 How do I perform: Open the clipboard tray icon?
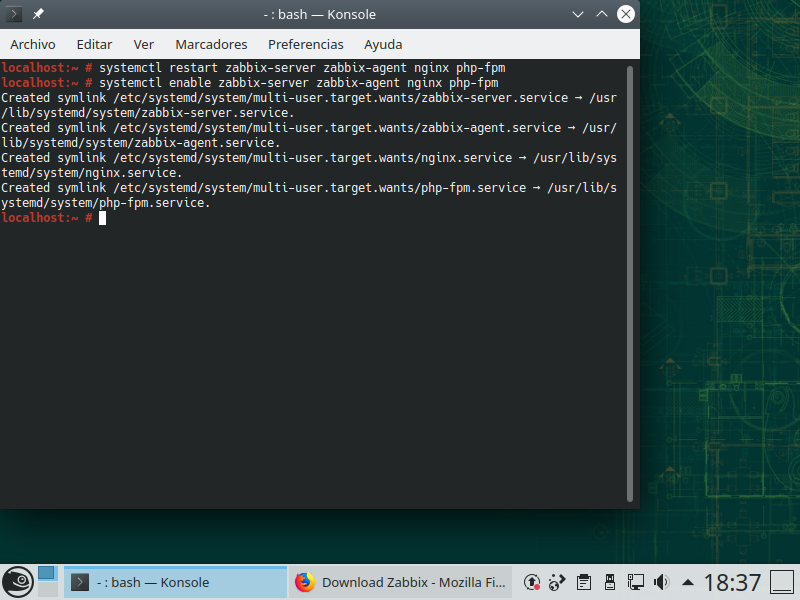[584, 582]
